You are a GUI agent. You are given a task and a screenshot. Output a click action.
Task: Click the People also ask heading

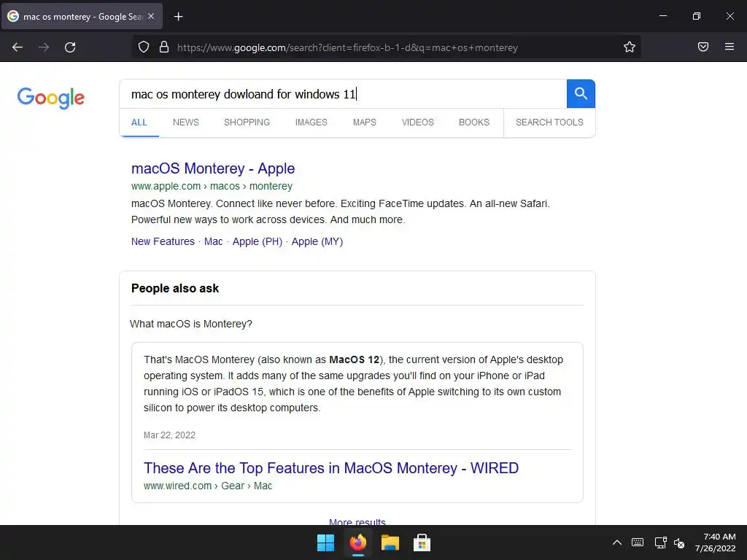(175, 288)
